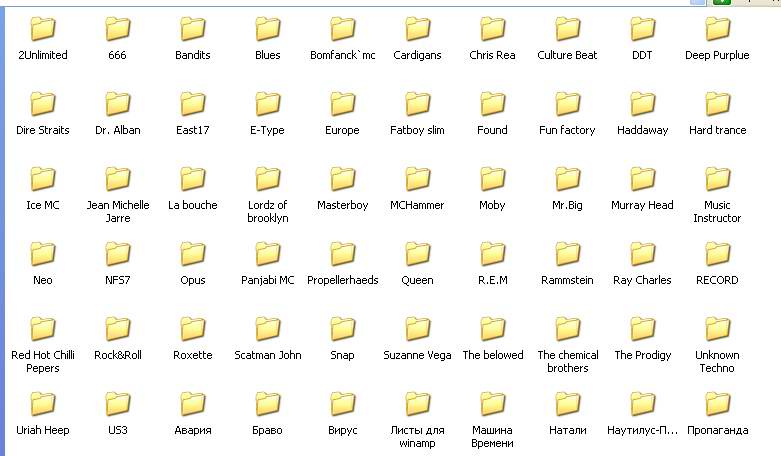
Task: Select the Rock&Roll folder name
Action: coord(118,355)
